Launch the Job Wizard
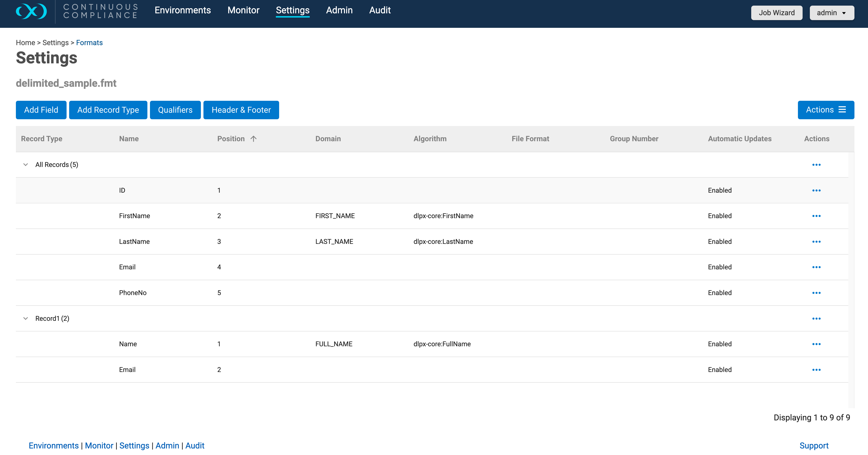Screen dimensions: 868x455 coord(776,13)
